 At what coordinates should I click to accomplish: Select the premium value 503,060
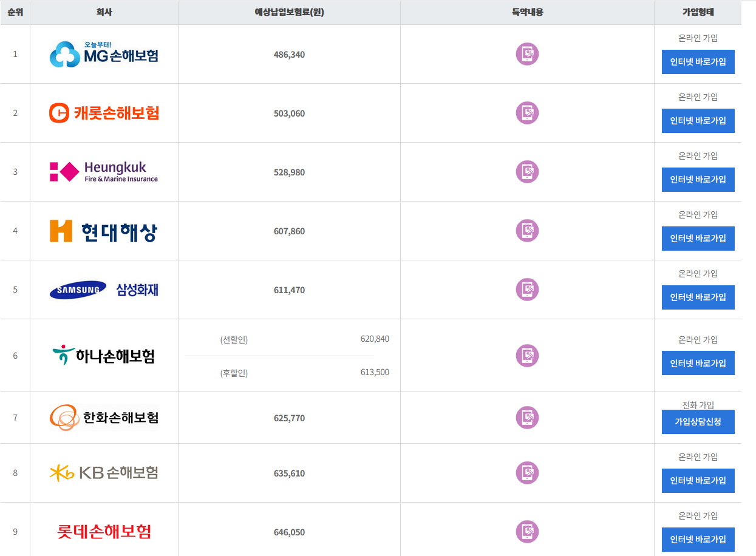pyautogui.click(x=289, y=114)
